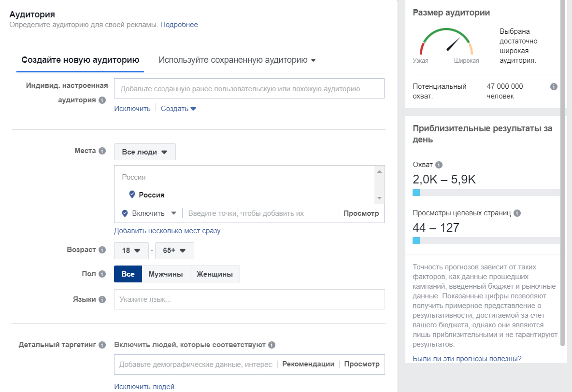Click info icon next to Места
Viewport: 572px width, 392px height.
click(x=102, y=151)
